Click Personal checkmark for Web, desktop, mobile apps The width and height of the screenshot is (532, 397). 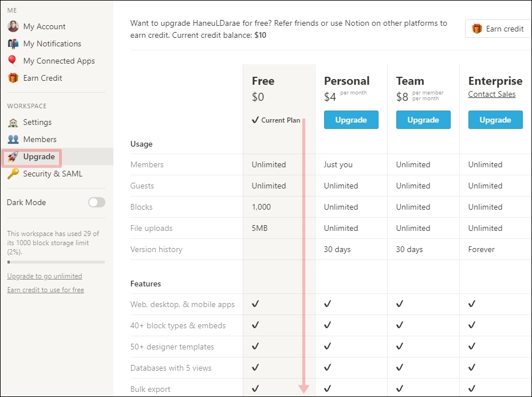(328, 304)
